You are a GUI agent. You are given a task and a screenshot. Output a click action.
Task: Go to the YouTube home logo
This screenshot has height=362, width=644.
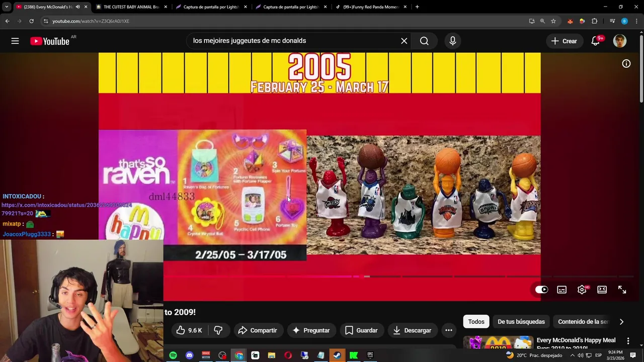pyautogui.click(x=50, y=41)
